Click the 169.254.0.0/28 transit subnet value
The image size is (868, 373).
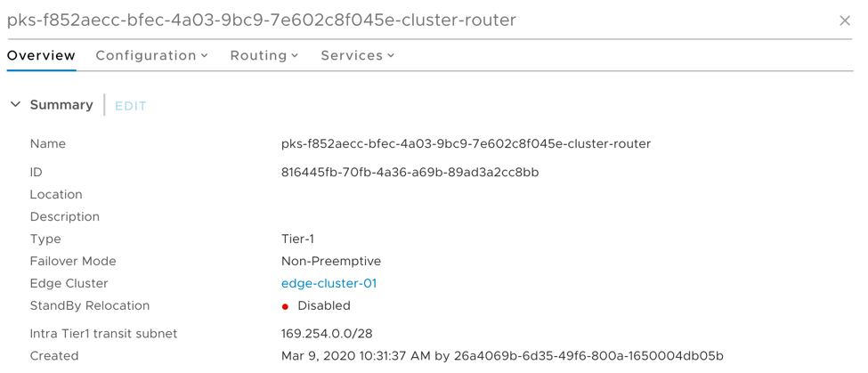pyautogui.click(x=327, y=334)
